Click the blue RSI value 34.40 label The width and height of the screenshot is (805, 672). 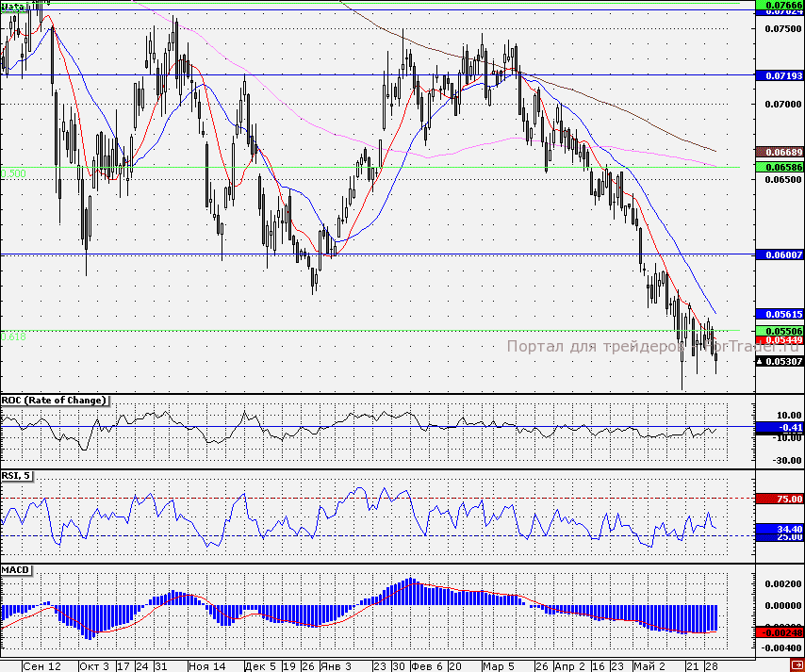(x=780, y=529)
